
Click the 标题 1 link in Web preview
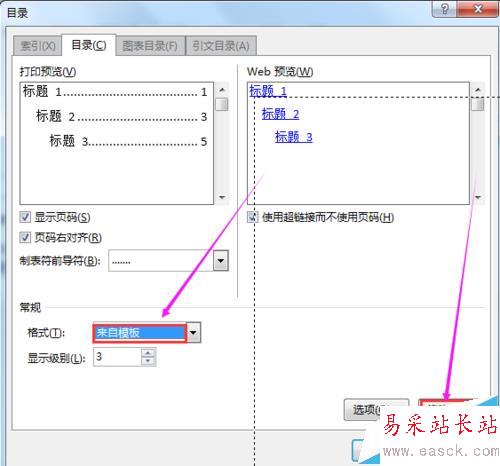[x=268, y=91]
